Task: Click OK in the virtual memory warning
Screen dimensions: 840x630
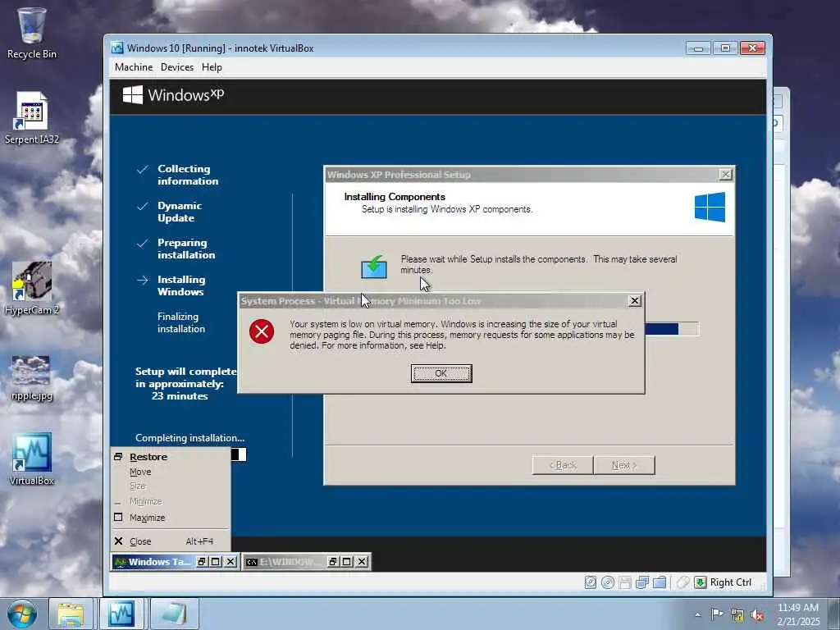Action: [441, 373]
